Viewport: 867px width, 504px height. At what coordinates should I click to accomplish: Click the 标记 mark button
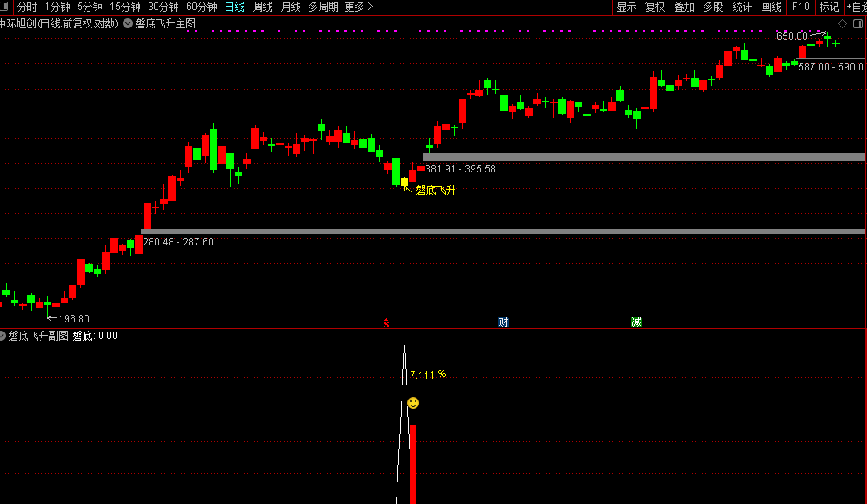pos(830,7)
